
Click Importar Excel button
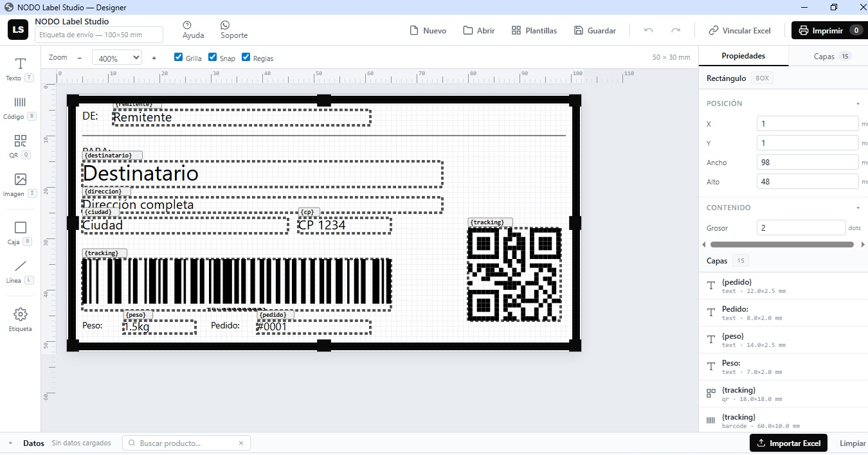pyautogui.click(x=789, y=443)
